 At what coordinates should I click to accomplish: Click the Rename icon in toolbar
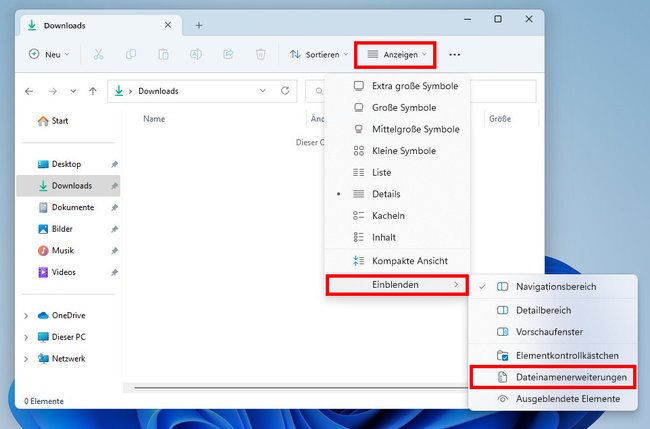[x=196, y=54]
